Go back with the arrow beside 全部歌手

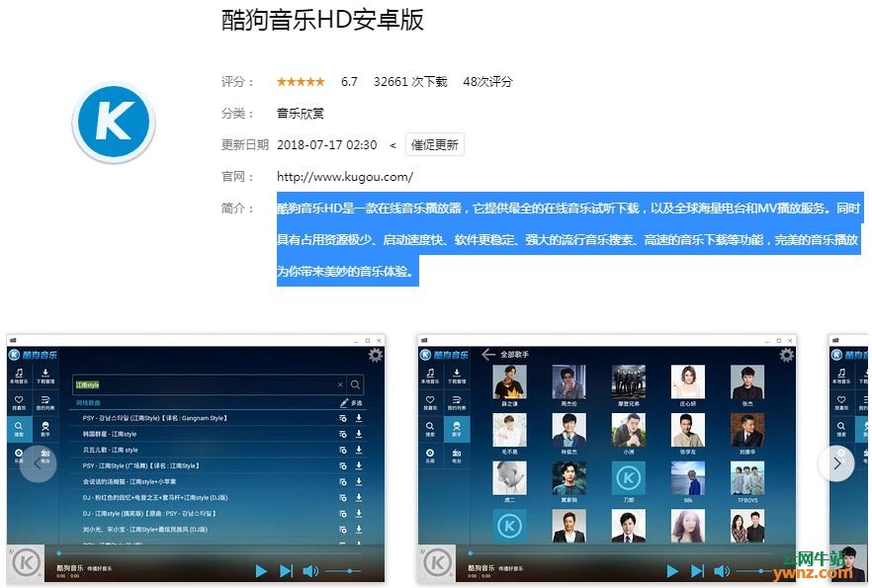tap(488, 354)
